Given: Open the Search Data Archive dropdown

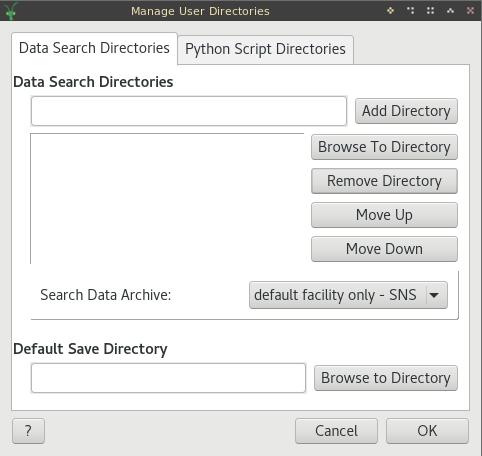Looking at the screenshot, I should tap(348, 295).
